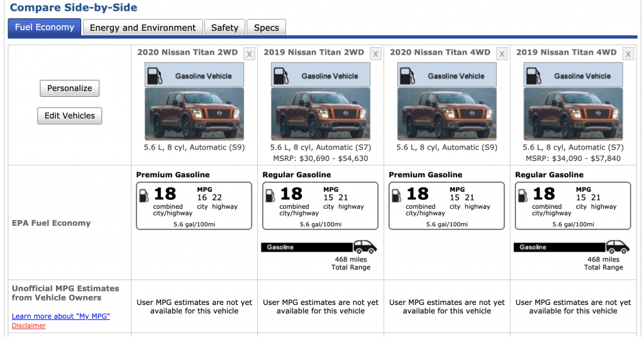Click the Compare Side-by-Side heading

pyautogui.click(x=74, y=8)
